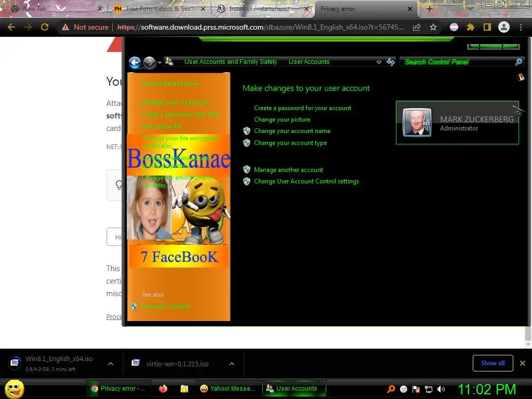Click the striped extension icon in Chrome toolbar
Image resolution: width=532 pixels, height=399 pixels.
(x=454, y=27)
